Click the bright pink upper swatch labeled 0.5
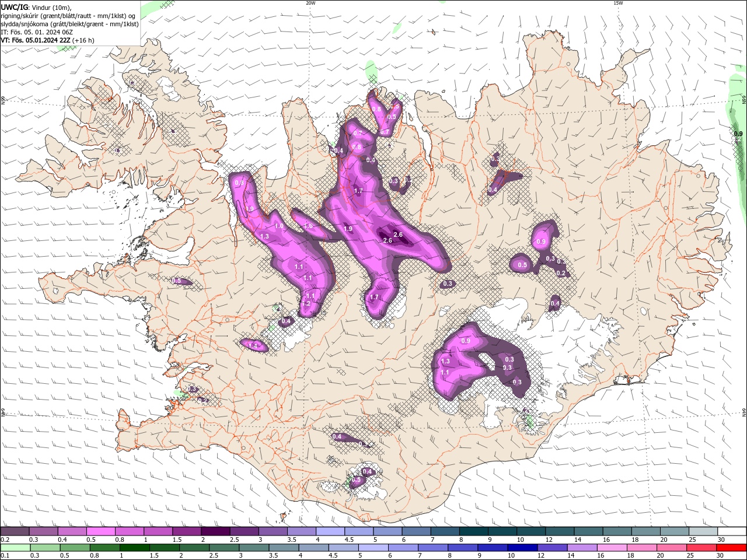This screenshot has height=560, width=747. 100,531
